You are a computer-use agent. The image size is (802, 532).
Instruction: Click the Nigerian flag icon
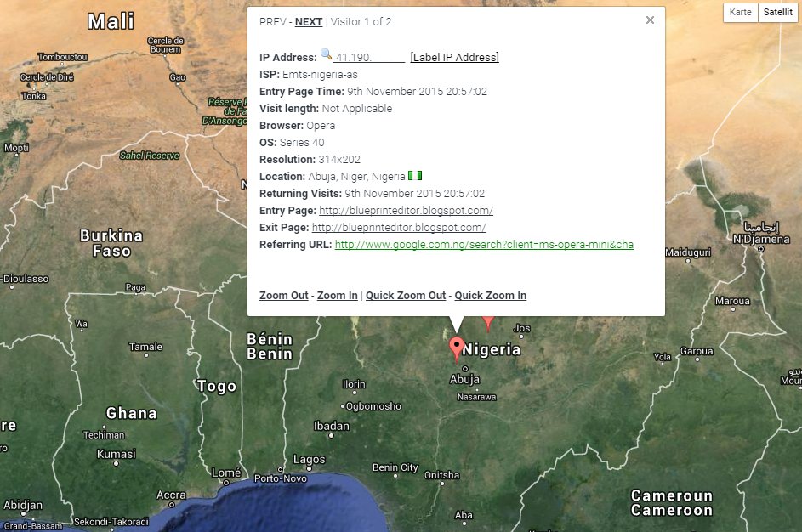coord(415,176)
